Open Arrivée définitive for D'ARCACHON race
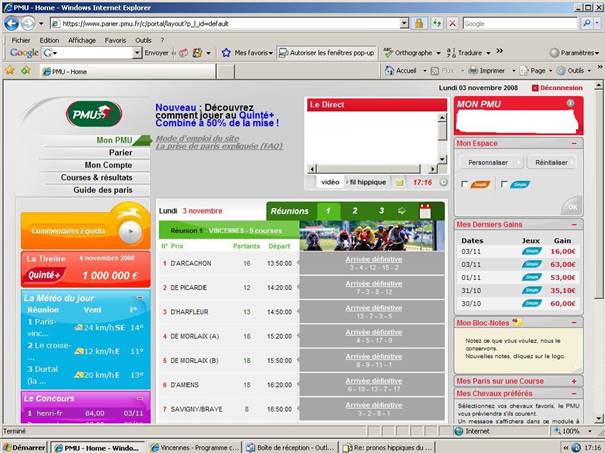605x453 pixels. point(373,259)
